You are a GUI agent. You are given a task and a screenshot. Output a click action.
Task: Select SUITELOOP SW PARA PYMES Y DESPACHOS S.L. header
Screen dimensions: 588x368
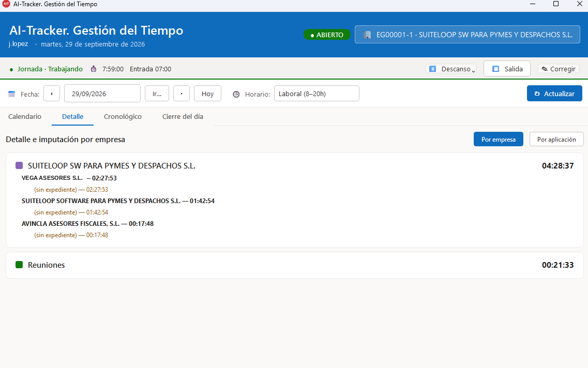(112, 165)
